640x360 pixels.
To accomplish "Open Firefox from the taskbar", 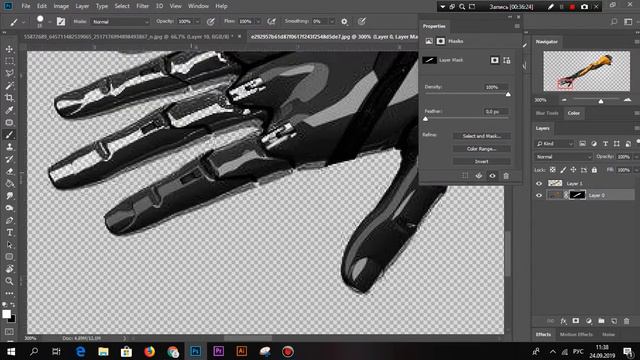I will coord(149,351).
